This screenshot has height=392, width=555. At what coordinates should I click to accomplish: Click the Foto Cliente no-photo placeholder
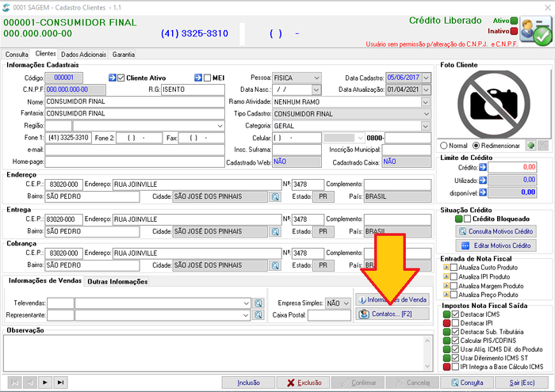click(x=494, y=104)
